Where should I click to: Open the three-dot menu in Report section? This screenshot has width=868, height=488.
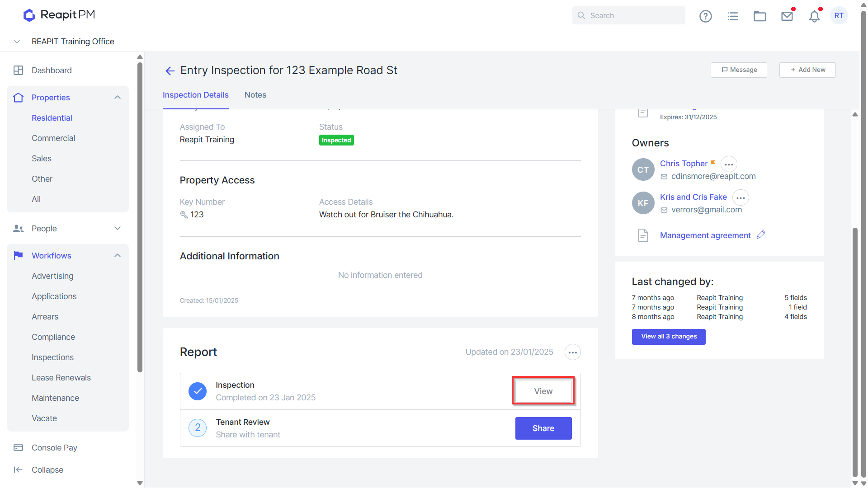572,352
